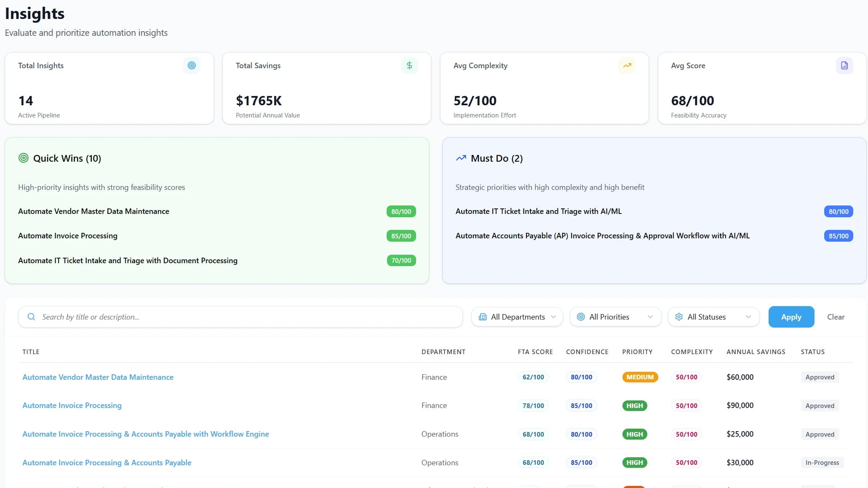Image resolution: width=868 pixels, height=488 pixels.
Task: Click 70/100 score badge in Quick Wins
Action: point(401,261)
